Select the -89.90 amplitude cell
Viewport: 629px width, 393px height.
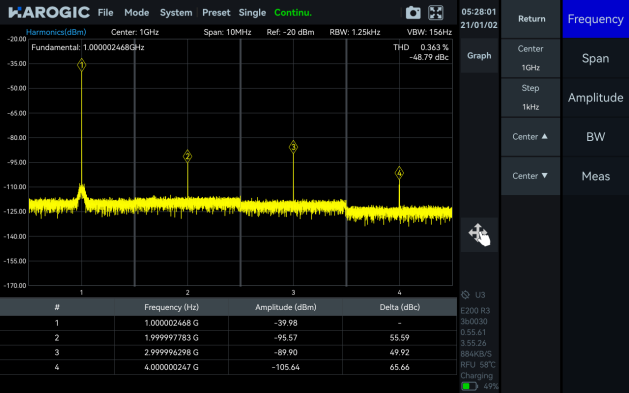tap(286, 352)
